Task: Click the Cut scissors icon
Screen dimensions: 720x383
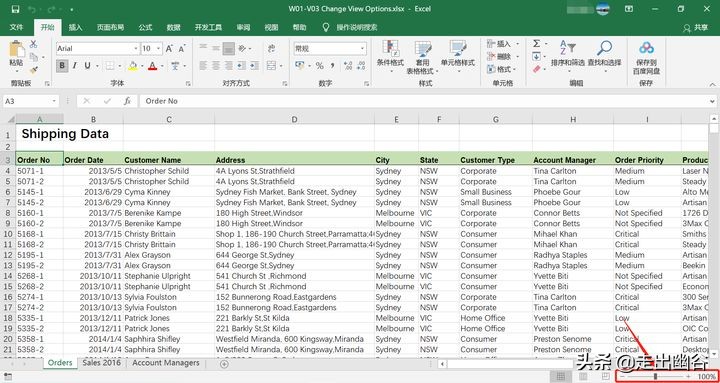Action: pos(34,45)
